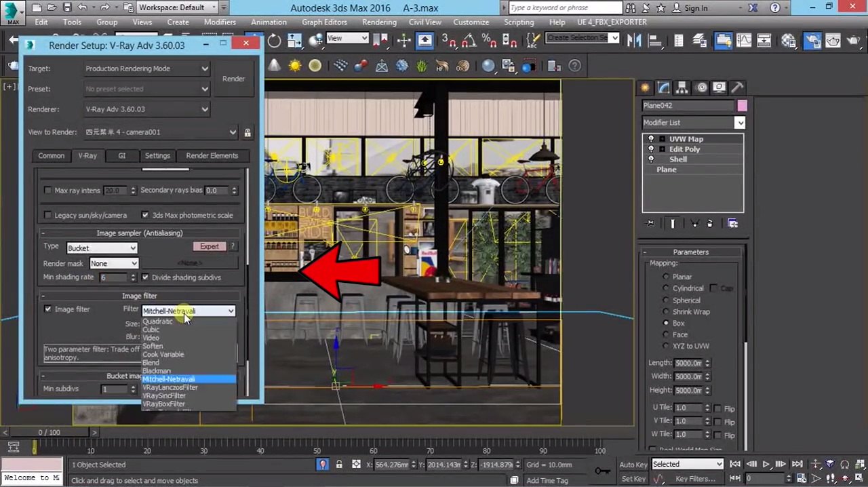Click the Auto Key button
This screenshot has height=487, width=868.
[x=633, y=465]
